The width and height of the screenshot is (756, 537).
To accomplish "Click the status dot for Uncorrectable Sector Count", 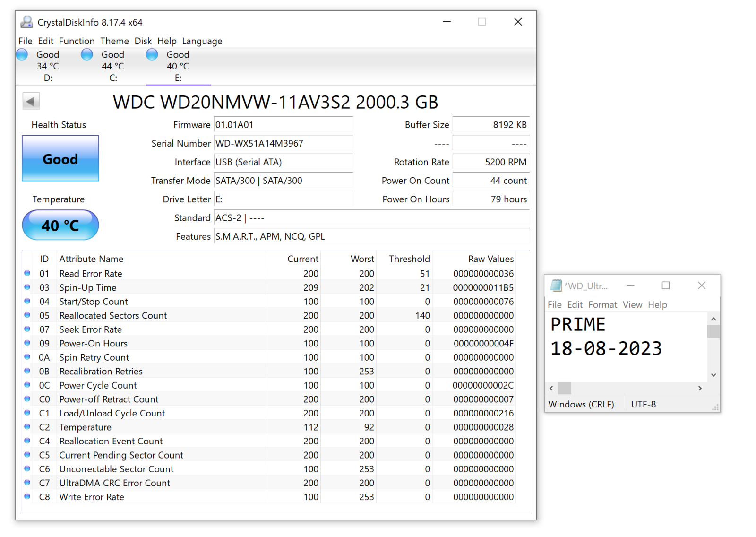I will point(27,468).
